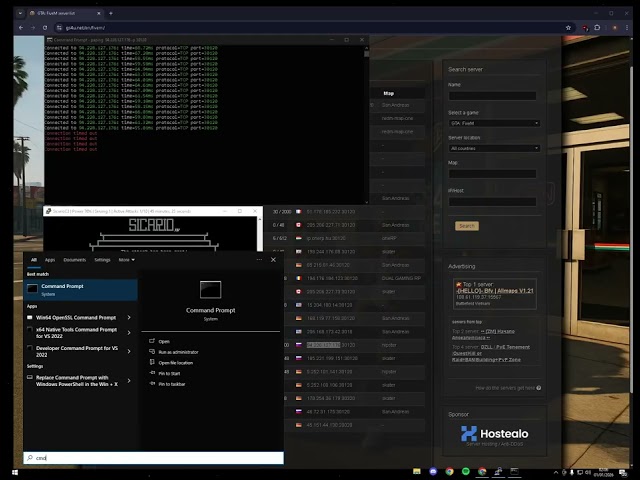
Task: Expand Replace Command Prompt setting chevron
Action: pos(129,381)
